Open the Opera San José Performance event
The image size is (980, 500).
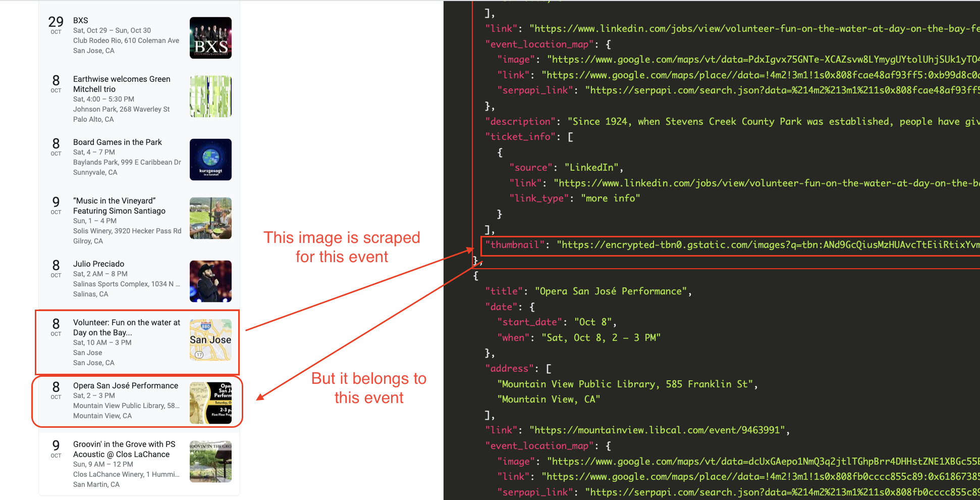click(x=126, y=385)
